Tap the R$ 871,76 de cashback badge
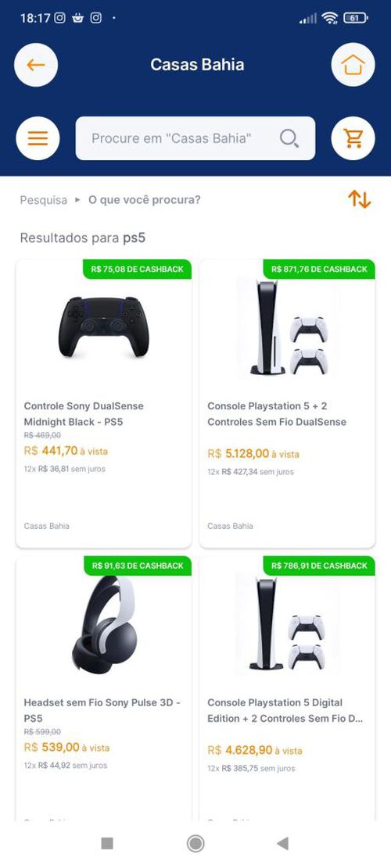Screen dimensions: 391x868 click(319, 269)
